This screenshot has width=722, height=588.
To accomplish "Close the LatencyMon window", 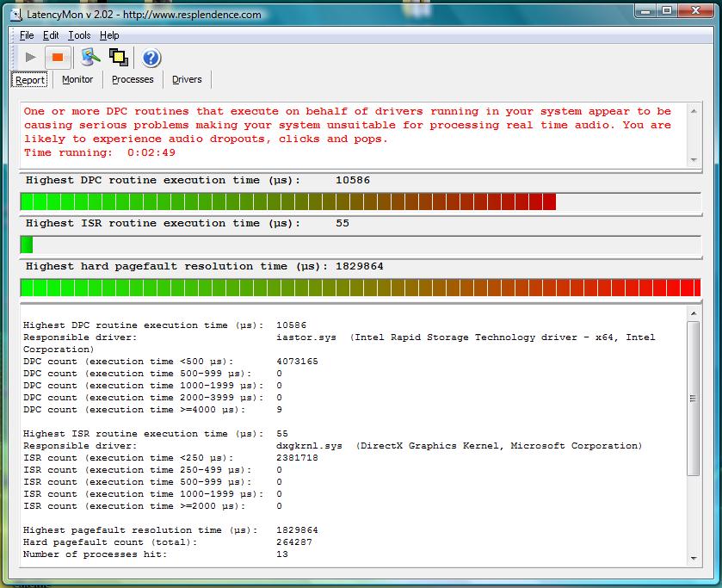I will coord(695,11).
